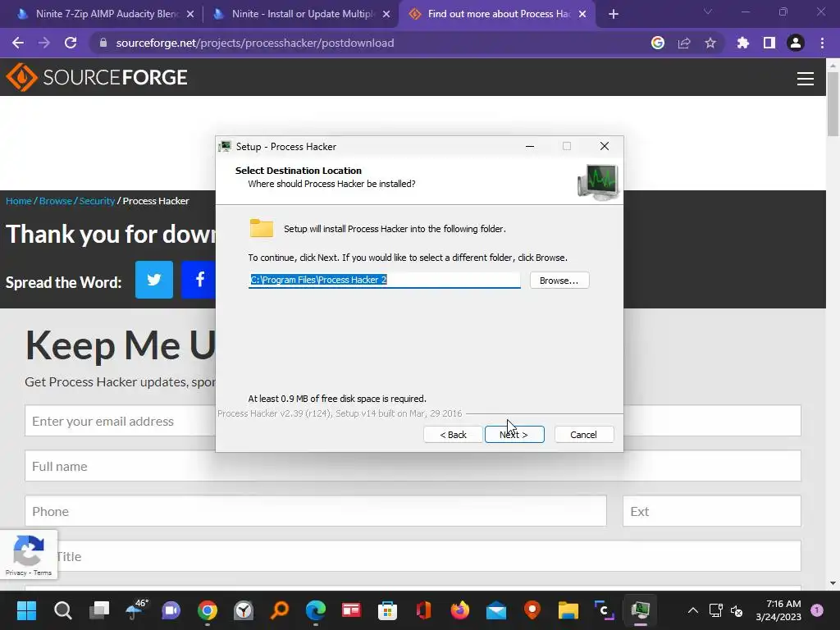The width and height of the screenshot is (840, 630).
Task: Open Task View in taskbar
Action: (99, 610)
